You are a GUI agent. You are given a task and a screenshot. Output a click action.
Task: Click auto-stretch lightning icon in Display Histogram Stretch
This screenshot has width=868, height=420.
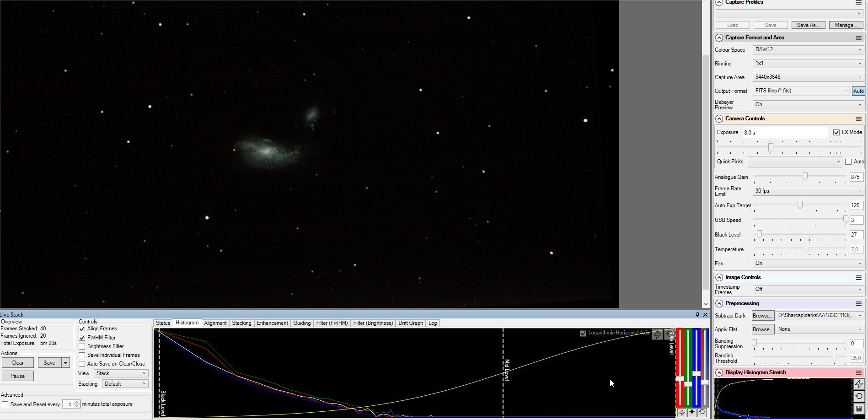(x=859, y=384)
